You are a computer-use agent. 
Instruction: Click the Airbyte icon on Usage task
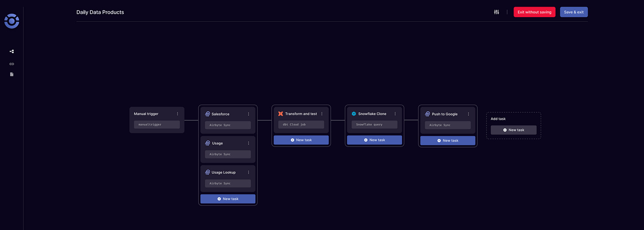click(x=207, y=143)
